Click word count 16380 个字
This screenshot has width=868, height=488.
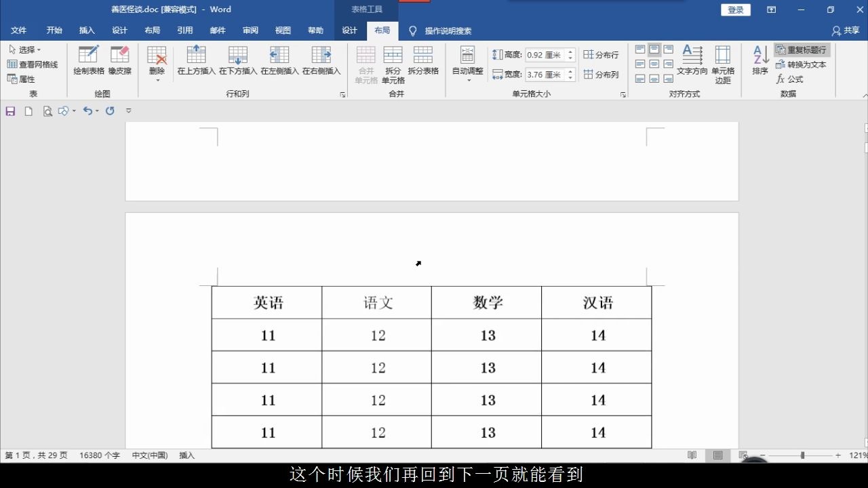tap(100, 455)
